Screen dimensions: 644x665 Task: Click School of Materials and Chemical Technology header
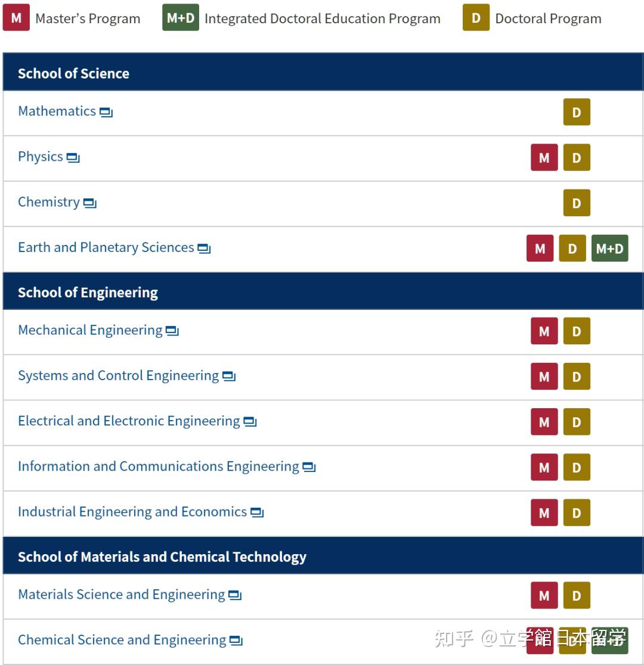323,556
